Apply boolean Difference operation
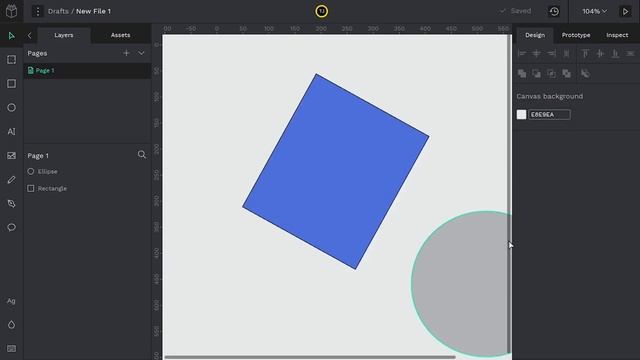This screenshot has width=640, height=360. (536, 73)
